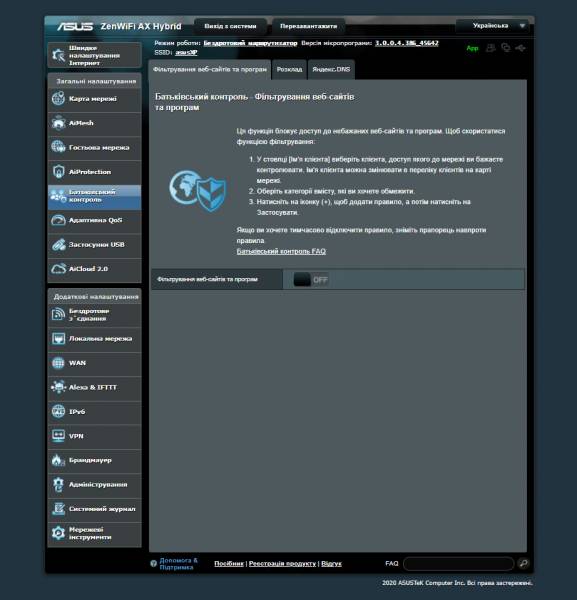The height and width of the screenshot is (600, 577).
Task: Click the ASUS logo in header
Action: click(x=75, y=26)
